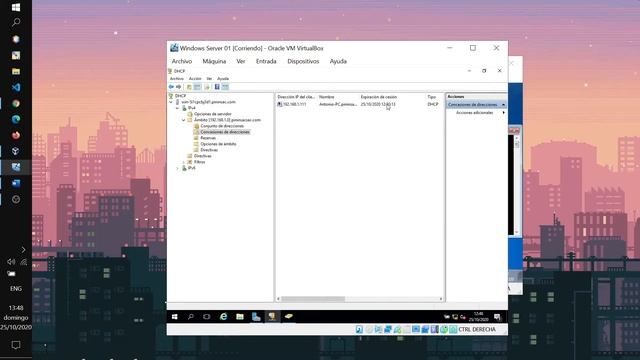
Task: Select Conjunto de direcciones tree item
Action: pos(222,126)
